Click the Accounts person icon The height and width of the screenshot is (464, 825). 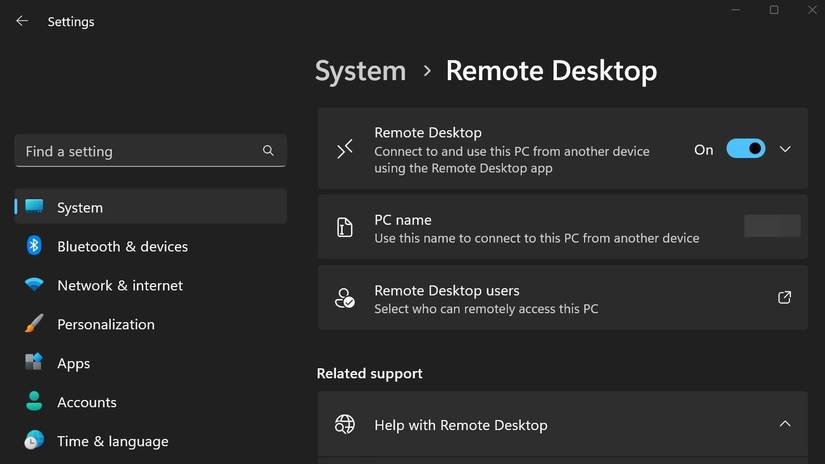point(34,402)
